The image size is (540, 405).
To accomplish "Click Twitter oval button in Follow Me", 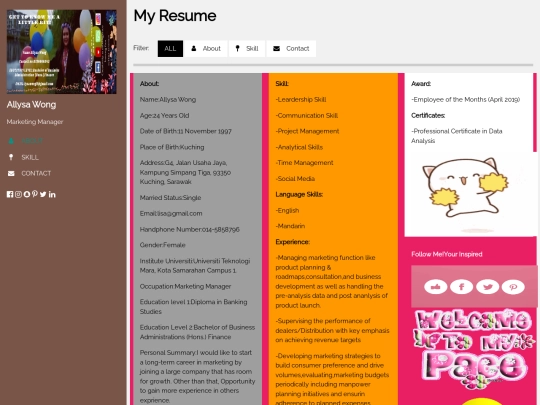I will point(487,287).
